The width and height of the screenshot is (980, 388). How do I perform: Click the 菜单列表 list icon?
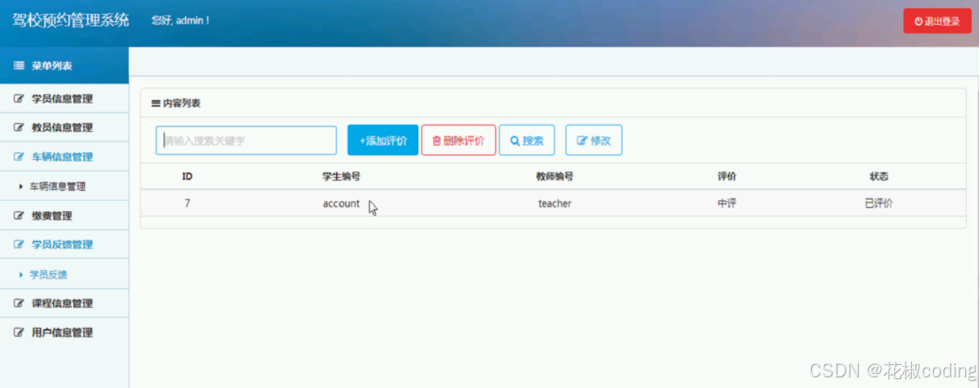click(x=19, y=65)
